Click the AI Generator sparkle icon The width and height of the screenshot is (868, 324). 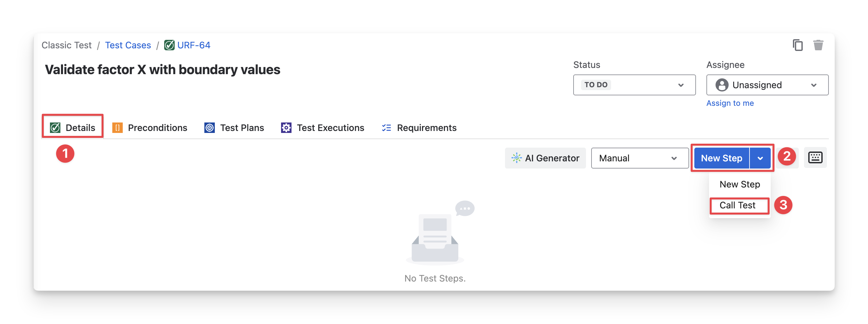(516, 158)
